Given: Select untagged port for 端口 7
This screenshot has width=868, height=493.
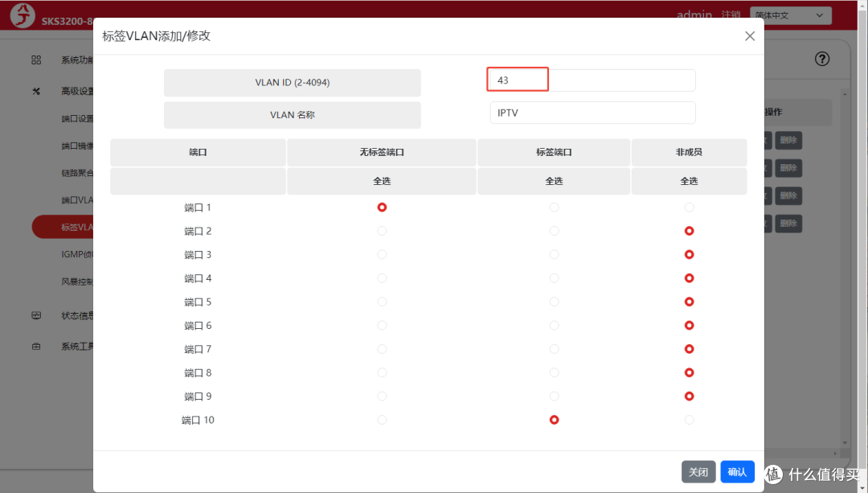Looking at the screenshot, I should (382, 349).
